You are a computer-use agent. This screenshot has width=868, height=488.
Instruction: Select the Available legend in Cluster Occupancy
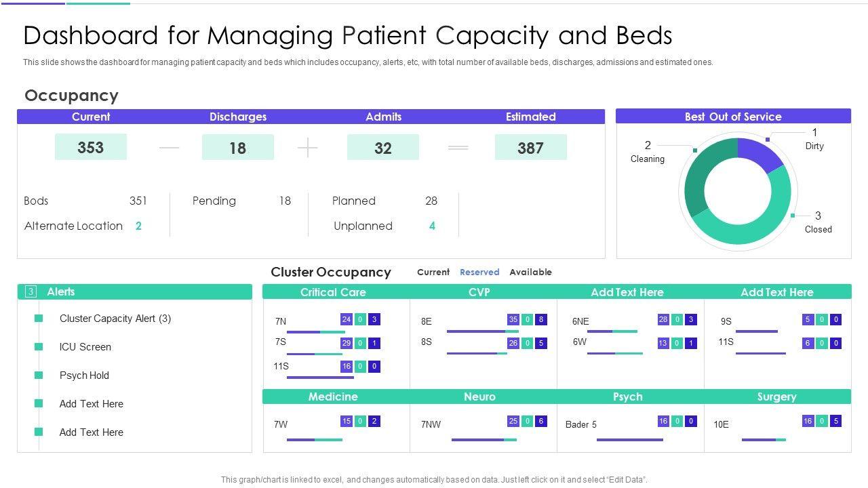point(530,272)
